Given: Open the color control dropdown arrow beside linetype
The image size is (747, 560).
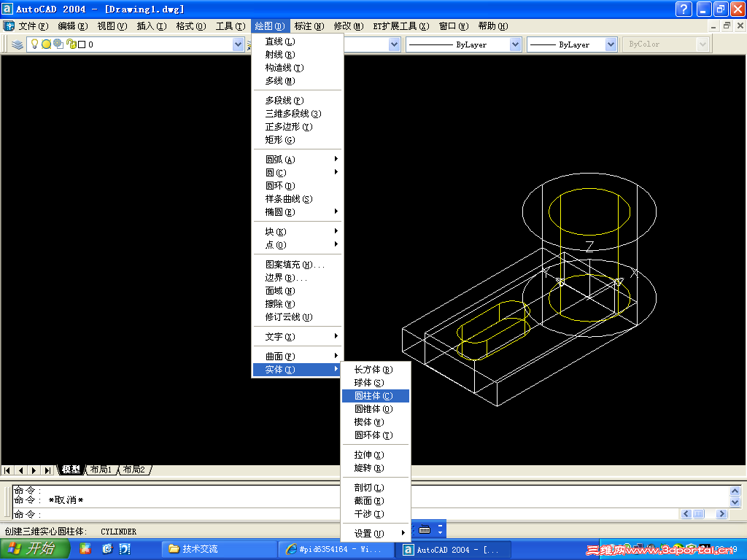Looking at the screenshot, I should click(x=394, y=44).
